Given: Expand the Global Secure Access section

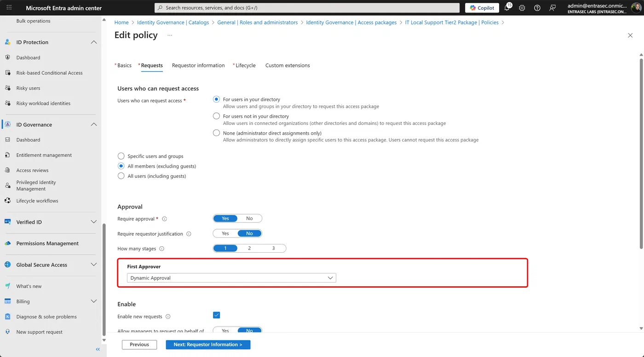Looking at the screenshot, I should (x=94, y=265).
